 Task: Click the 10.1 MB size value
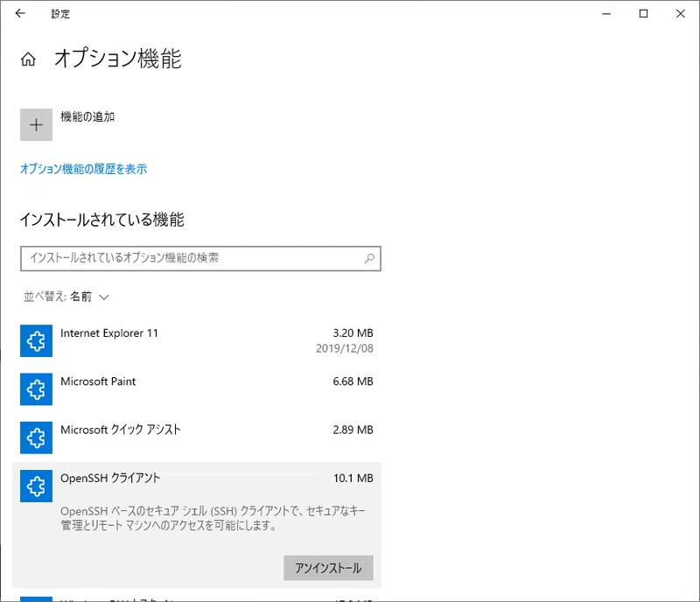[x=353, y=479]
